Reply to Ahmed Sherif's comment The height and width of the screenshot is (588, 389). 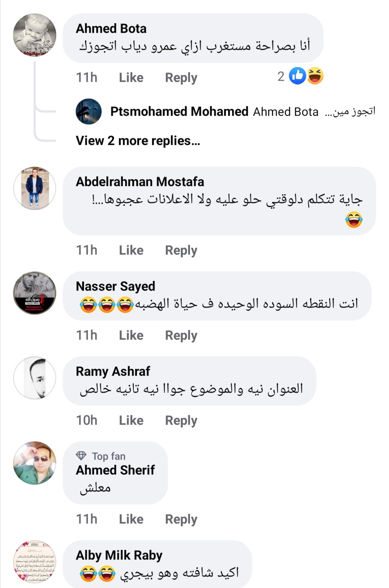pyautogui.click(x=181, y=519)
